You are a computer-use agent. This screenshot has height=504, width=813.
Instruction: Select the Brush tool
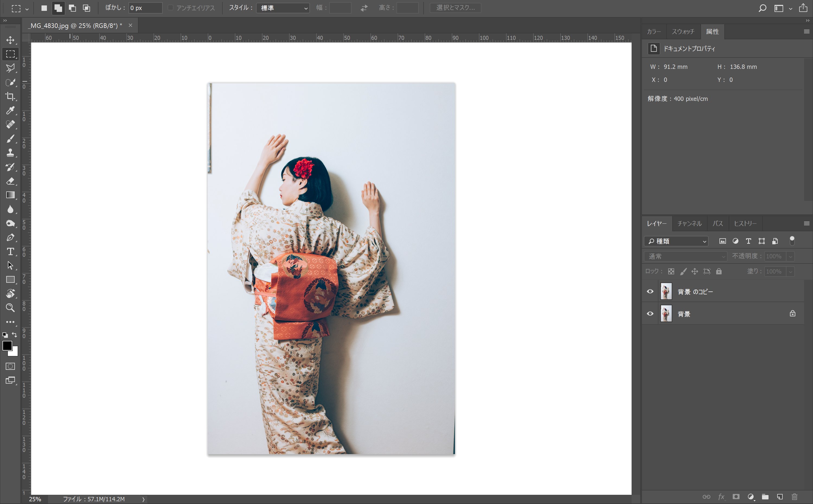point(10,139)
